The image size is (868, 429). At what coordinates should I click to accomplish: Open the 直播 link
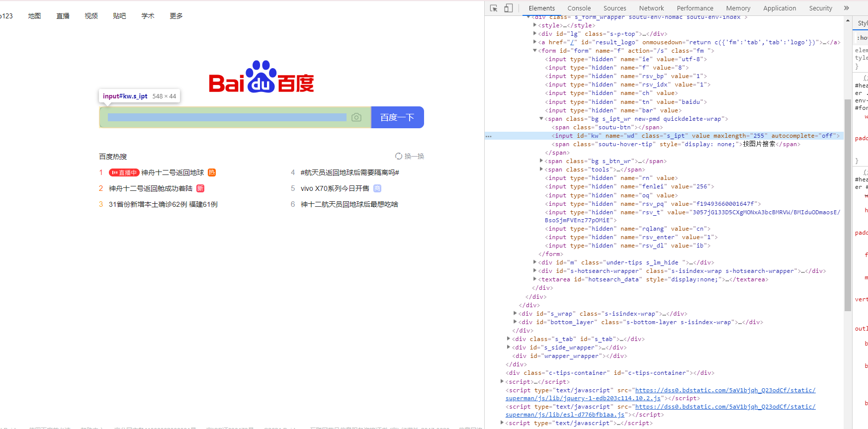click(x=63, y=16)
